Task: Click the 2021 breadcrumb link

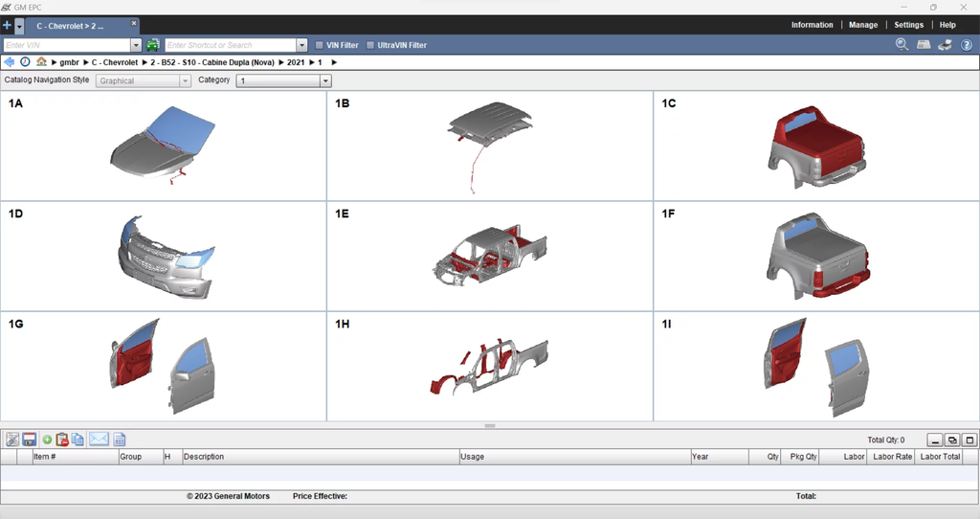Action: click(296, 62)
